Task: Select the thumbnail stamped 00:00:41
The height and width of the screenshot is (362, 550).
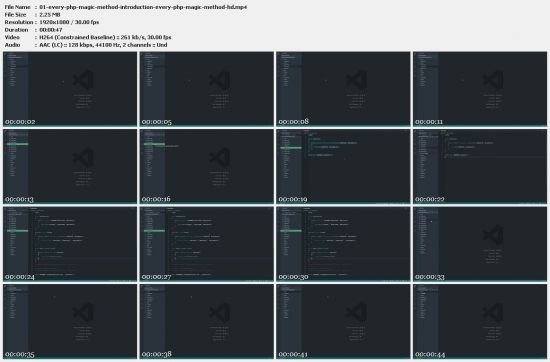Action: tap(343, 321)
